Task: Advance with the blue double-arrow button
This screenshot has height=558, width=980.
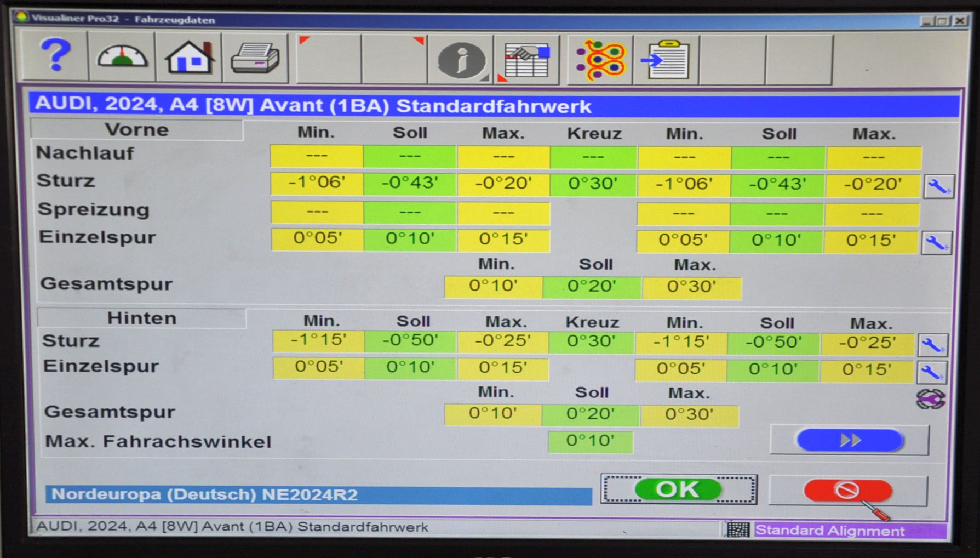Action: [849, 440]
